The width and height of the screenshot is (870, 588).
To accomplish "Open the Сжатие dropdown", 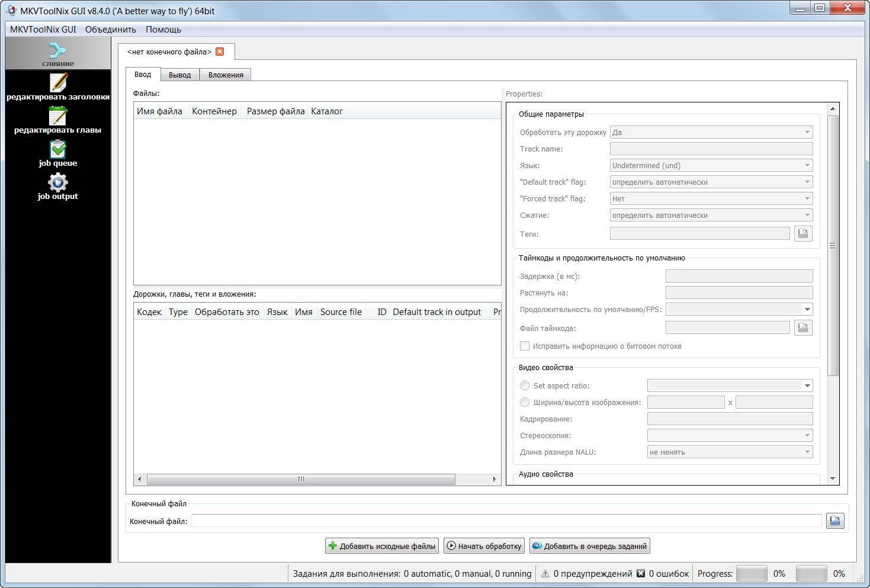I will point(711,215).
